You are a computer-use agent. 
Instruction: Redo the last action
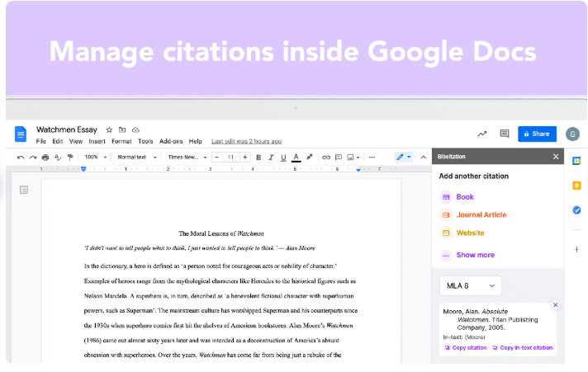click(x=33, y=158)
